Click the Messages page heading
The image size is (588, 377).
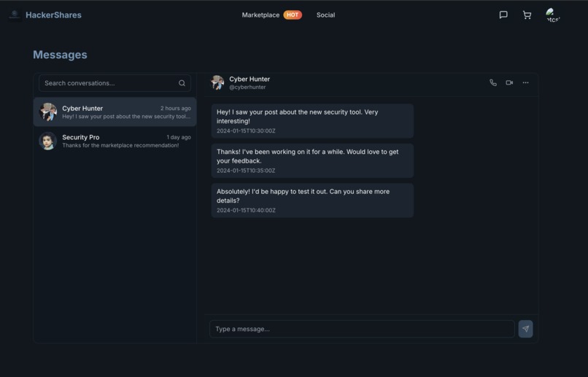[60, 55]
